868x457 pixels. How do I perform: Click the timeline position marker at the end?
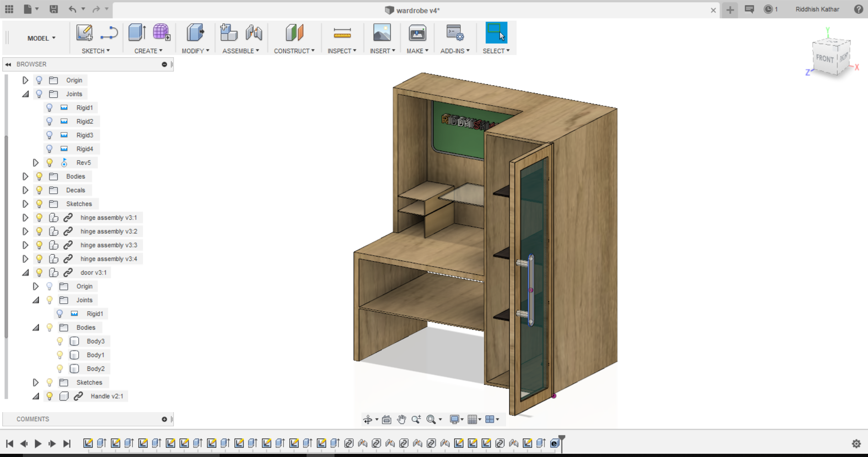pos(561,443)
